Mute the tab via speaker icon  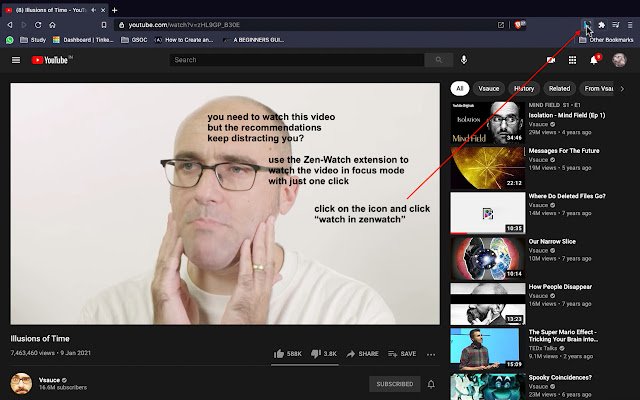93,10
